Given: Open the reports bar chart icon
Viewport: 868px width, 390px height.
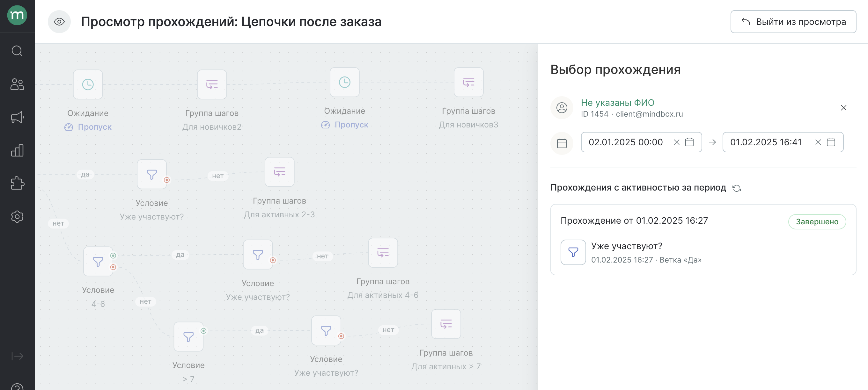Looking at the screenshot, I should coord(17,150).
